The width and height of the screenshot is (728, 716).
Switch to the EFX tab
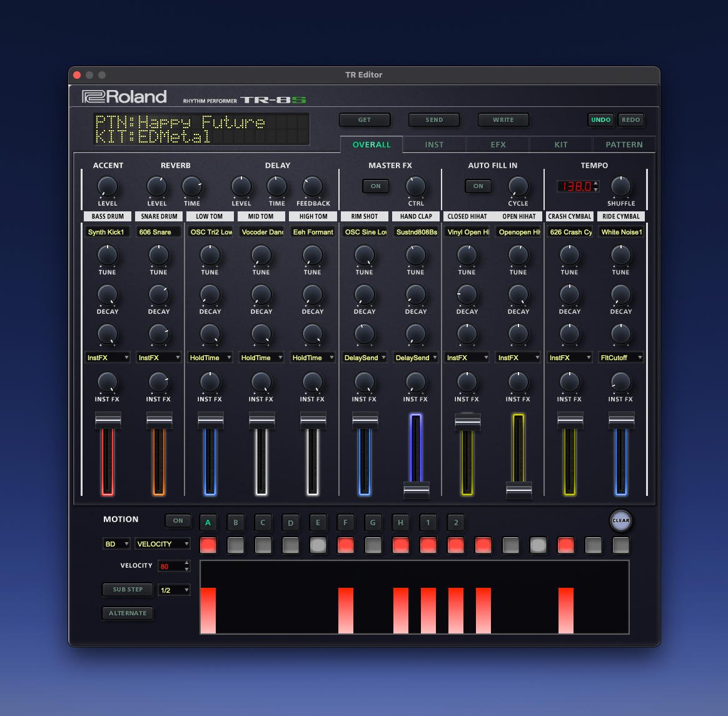click(x=498, y=144)
